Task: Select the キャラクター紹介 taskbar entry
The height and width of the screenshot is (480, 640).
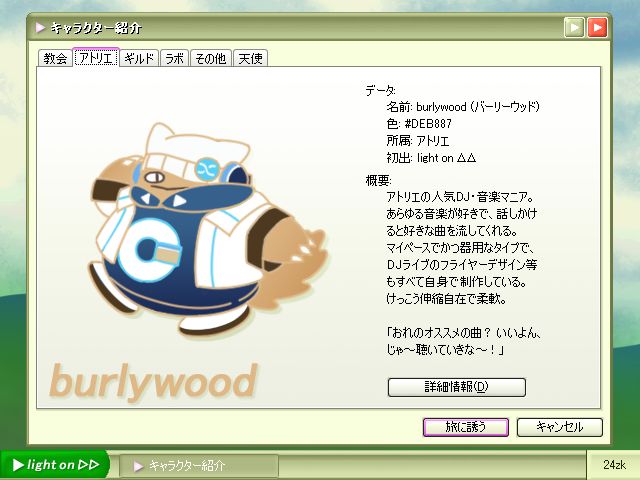Action: (x=199, y=465)
